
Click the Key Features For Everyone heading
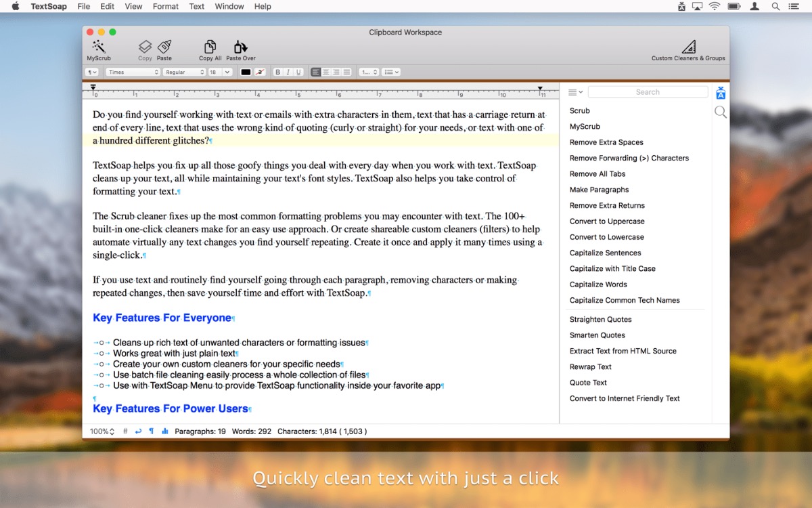click(x=162, y=318)
